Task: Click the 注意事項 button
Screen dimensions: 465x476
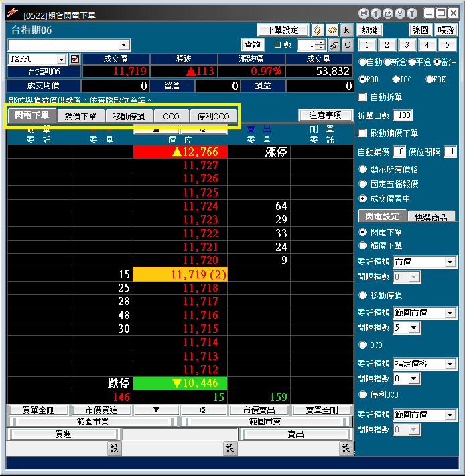Action: pyautogui.click(x=326, y=115)
